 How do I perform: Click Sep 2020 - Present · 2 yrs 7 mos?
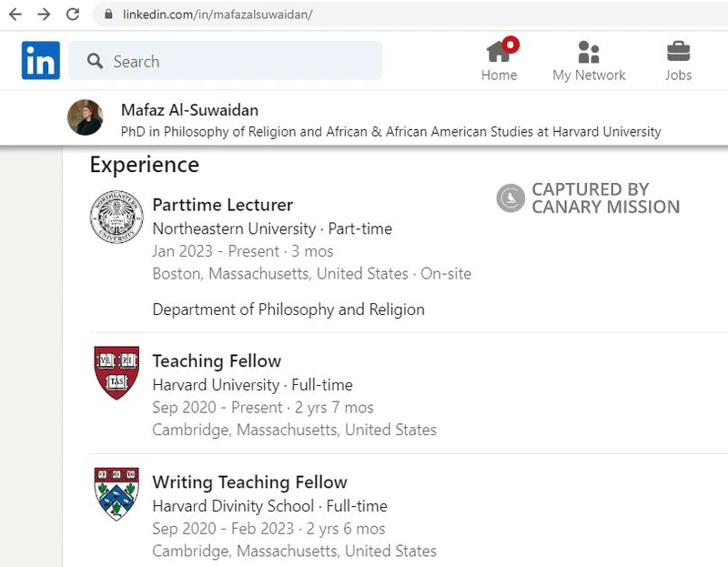(x=263, y=407)
